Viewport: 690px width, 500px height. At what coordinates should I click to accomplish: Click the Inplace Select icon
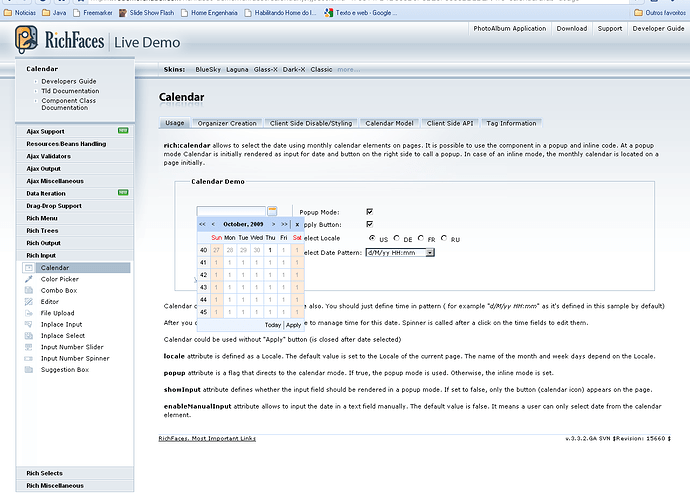29,336
